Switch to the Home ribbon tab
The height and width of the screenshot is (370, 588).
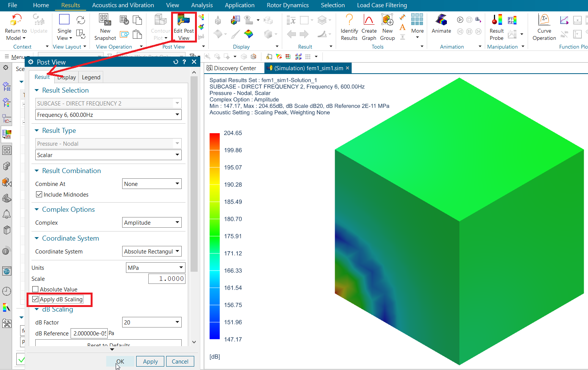(x=41, y=5)
